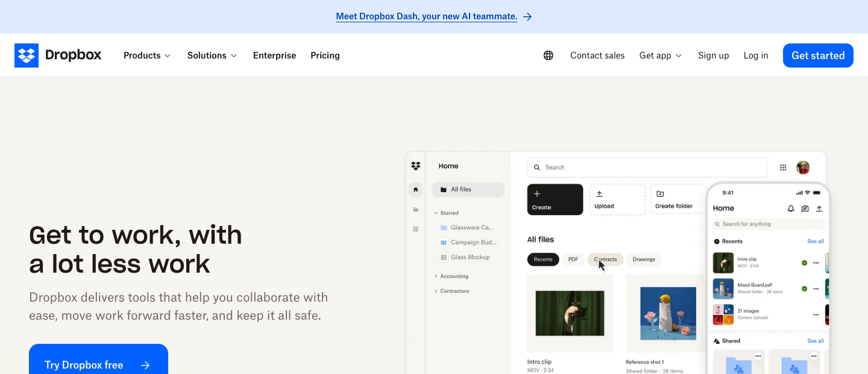Go to Enterprise page
Image resolution: width=868 pixels, height=374 pixels.
pyautogui.click(x=274, y=55)
